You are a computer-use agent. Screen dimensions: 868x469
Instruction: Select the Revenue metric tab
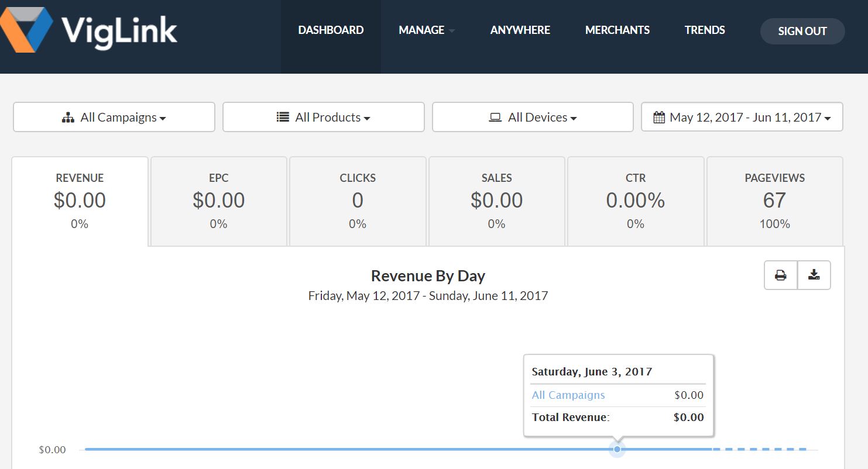(x=80, y=201)
